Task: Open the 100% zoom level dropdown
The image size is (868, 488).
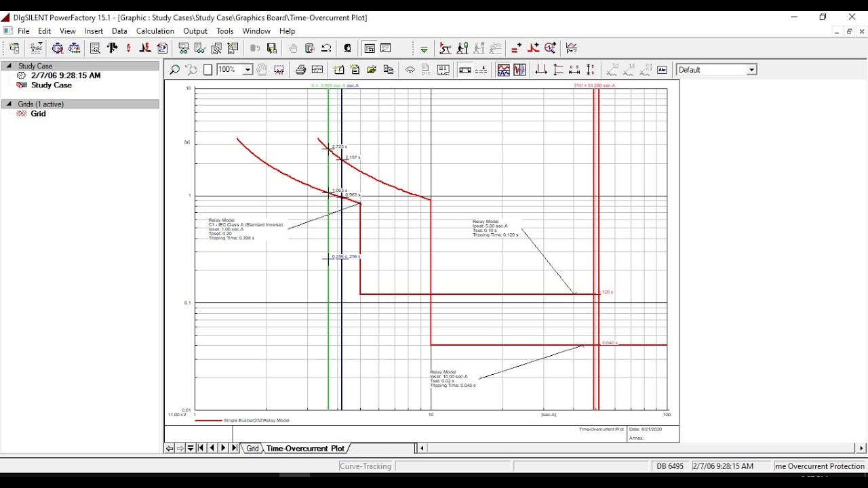Action: (248, 70)
